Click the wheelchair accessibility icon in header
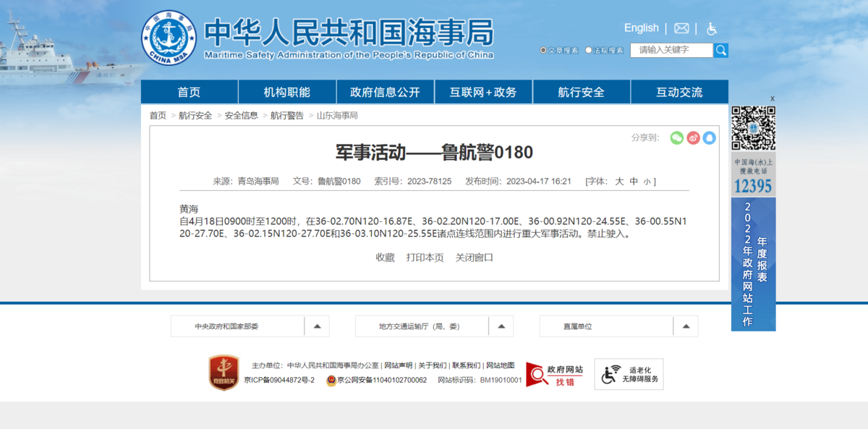This screenshot has height=429, width=868. click(x=712, y=28)
